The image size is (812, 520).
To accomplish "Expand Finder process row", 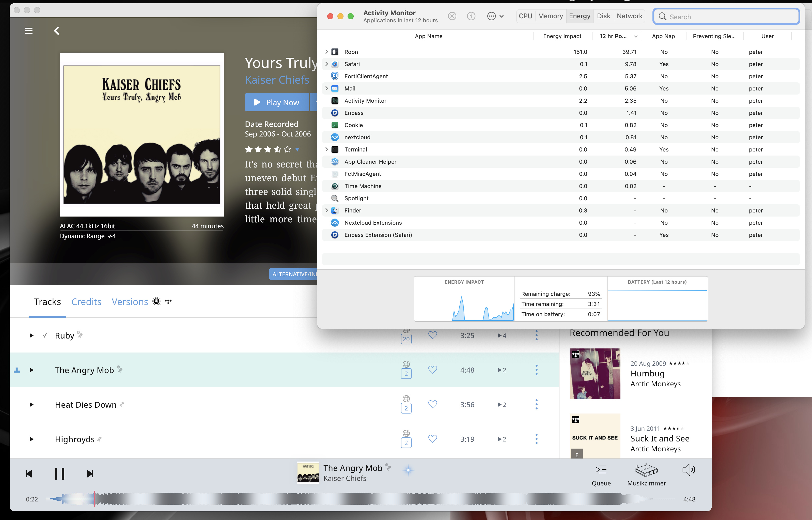I will [x=326, y=210].
